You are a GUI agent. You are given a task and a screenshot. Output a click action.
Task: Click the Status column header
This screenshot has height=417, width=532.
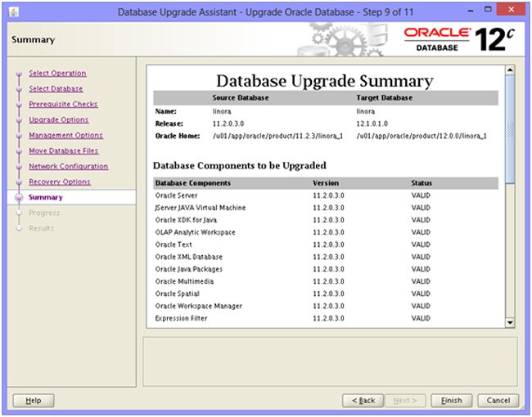pyautogui.click(x=422, y=183)
